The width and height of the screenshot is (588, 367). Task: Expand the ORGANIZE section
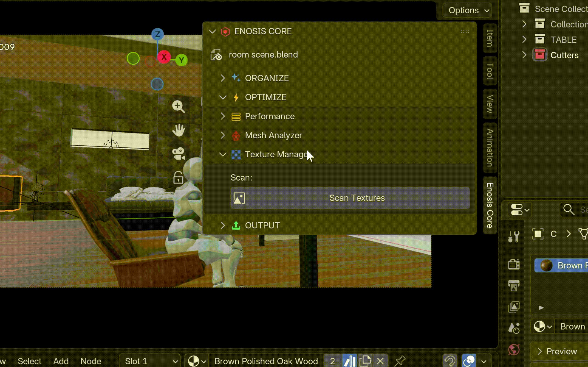point(223,78)
